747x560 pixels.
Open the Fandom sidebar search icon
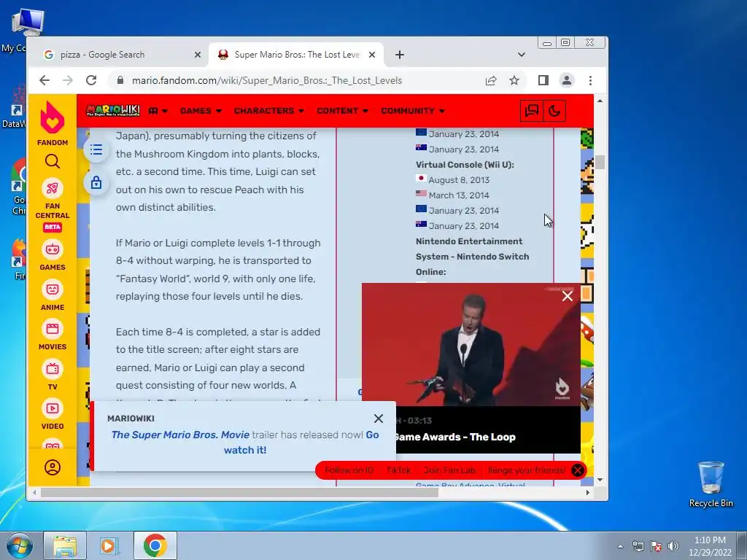[53, 162]
